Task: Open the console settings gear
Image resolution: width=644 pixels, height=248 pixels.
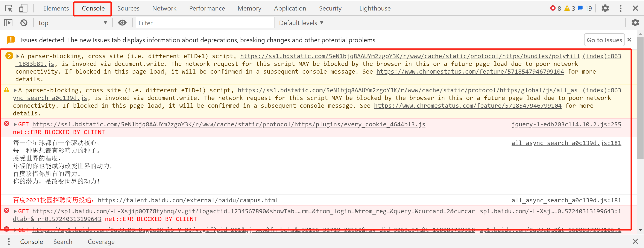Action: click(x=635, y=23)
